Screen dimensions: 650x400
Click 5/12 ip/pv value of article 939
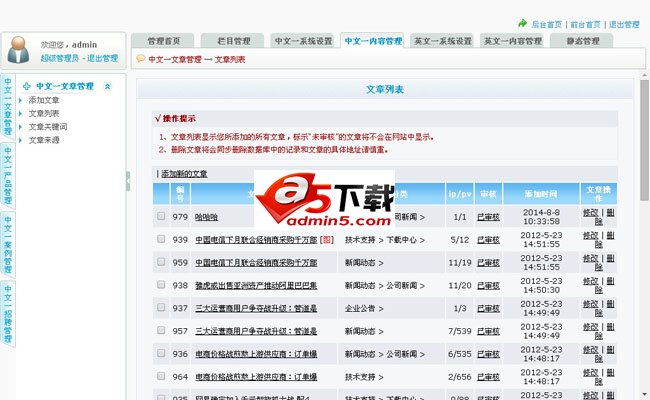(460, 240)
